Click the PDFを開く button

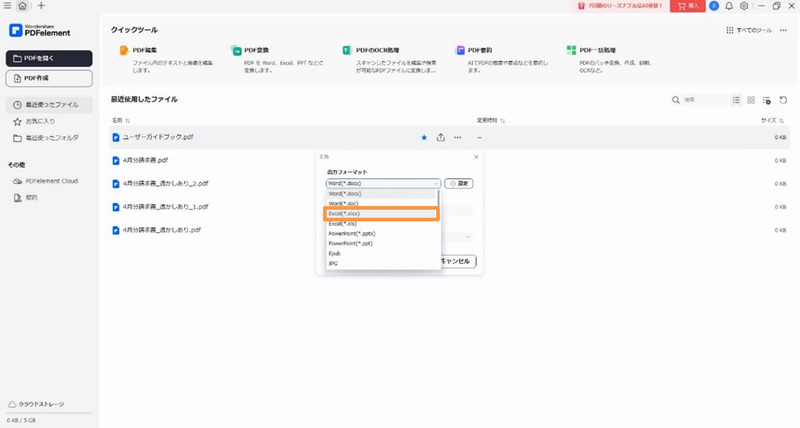coord(49,58)
